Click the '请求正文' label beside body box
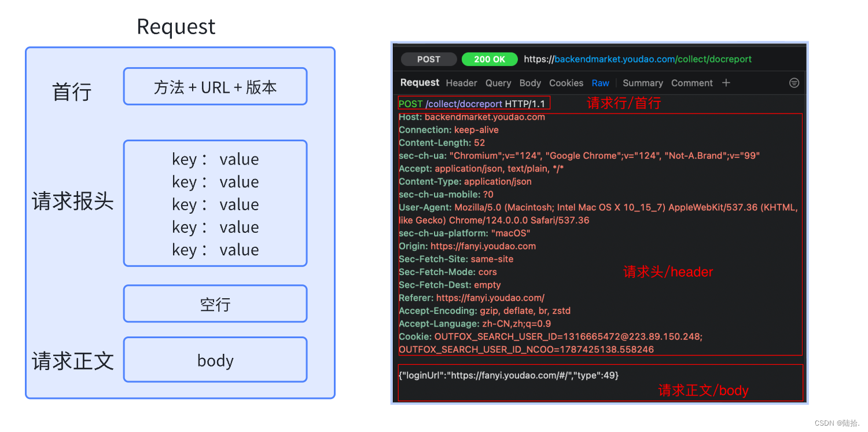The image size is (868, 432). point(72,361)
